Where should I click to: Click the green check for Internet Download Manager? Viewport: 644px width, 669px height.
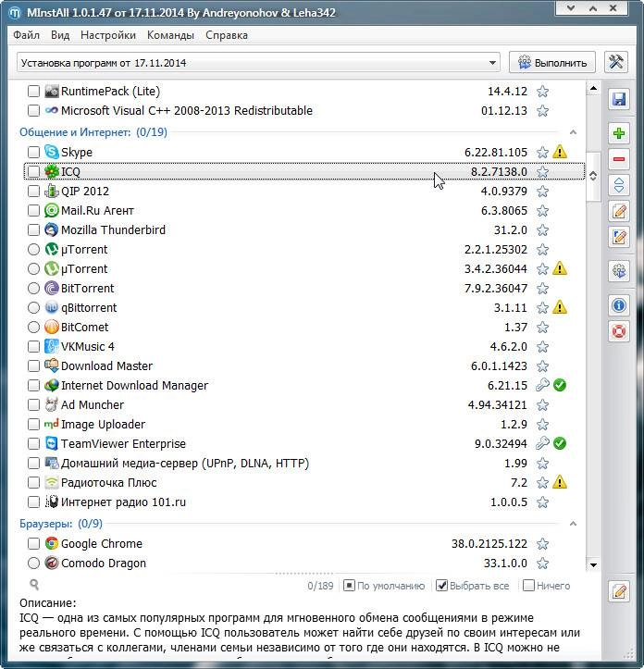560,385
